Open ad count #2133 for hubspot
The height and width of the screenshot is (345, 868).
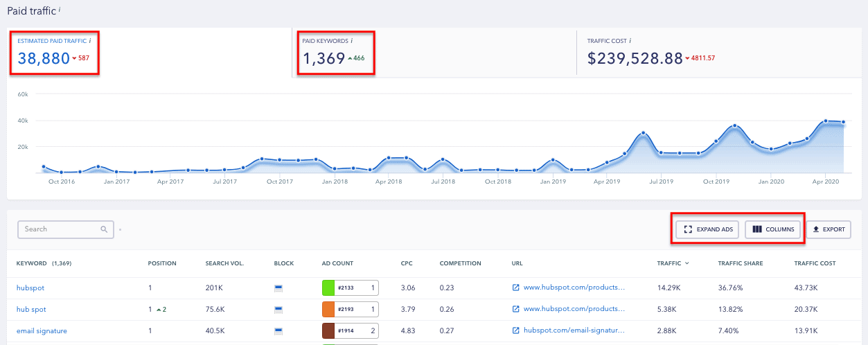coord(350,287)
